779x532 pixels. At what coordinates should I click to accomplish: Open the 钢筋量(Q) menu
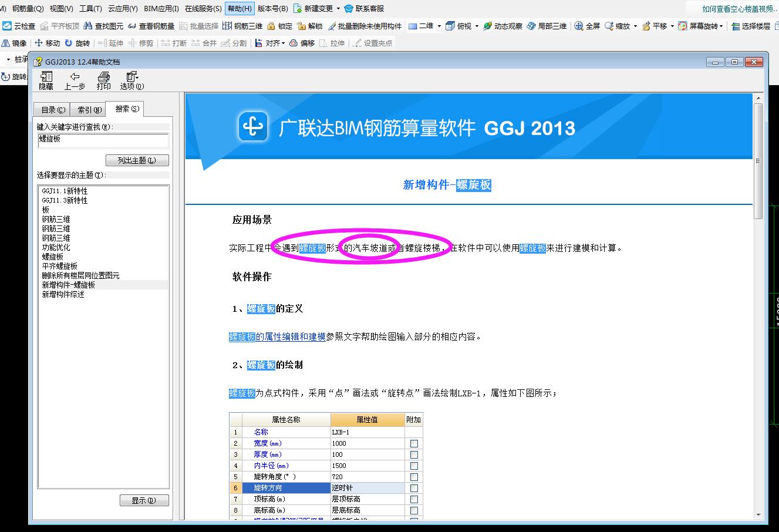point(28,9)
